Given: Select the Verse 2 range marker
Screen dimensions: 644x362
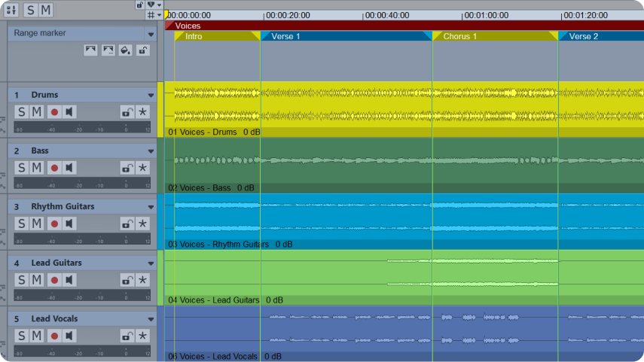Looking at the screenshot, I should tap(601, 36).
